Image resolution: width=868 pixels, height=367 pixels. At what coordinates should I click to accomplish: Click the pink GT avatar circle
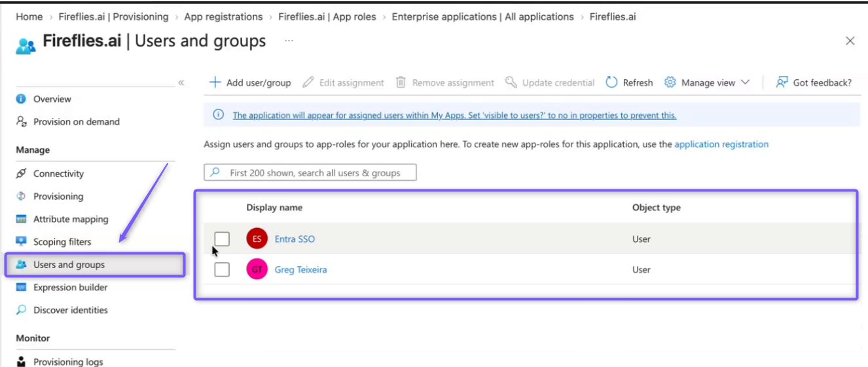point(257,269)
